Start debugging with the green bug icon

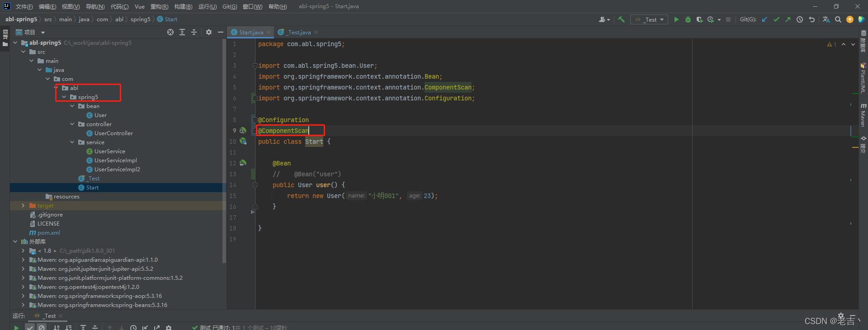click(688, 19)
